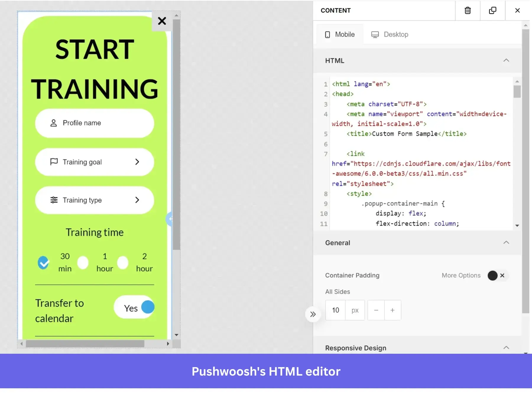Click the sliders icon beside Training type
The width and height of the screenshot is (532, 393).
(x=53, y=200)
